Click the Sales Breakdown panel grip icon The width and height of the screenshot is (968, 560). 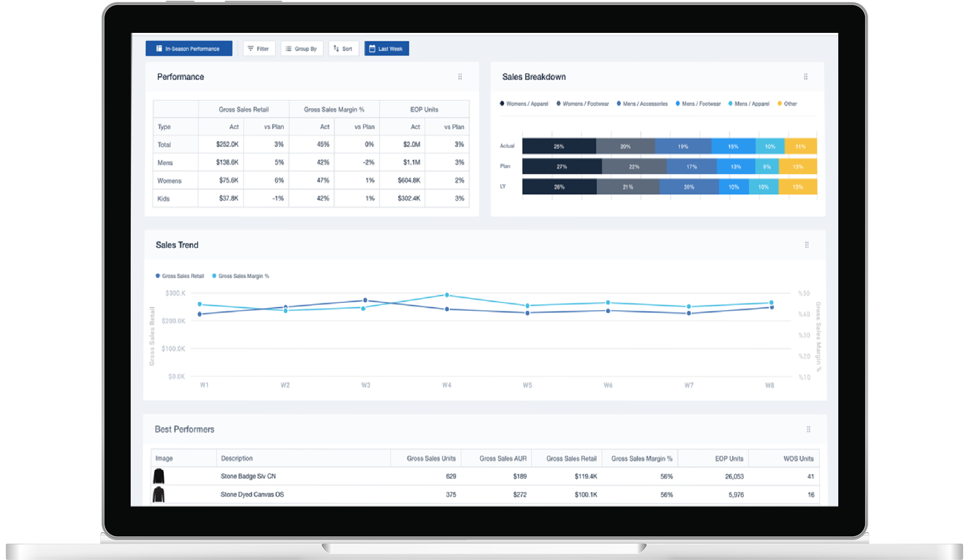(x=805, y=76)
